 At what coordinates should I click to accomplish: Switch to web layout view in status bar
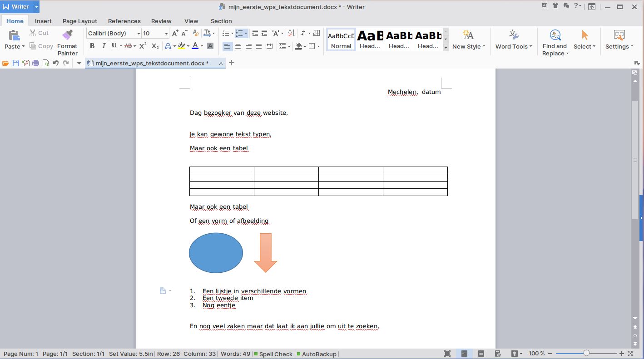[498, 354]
